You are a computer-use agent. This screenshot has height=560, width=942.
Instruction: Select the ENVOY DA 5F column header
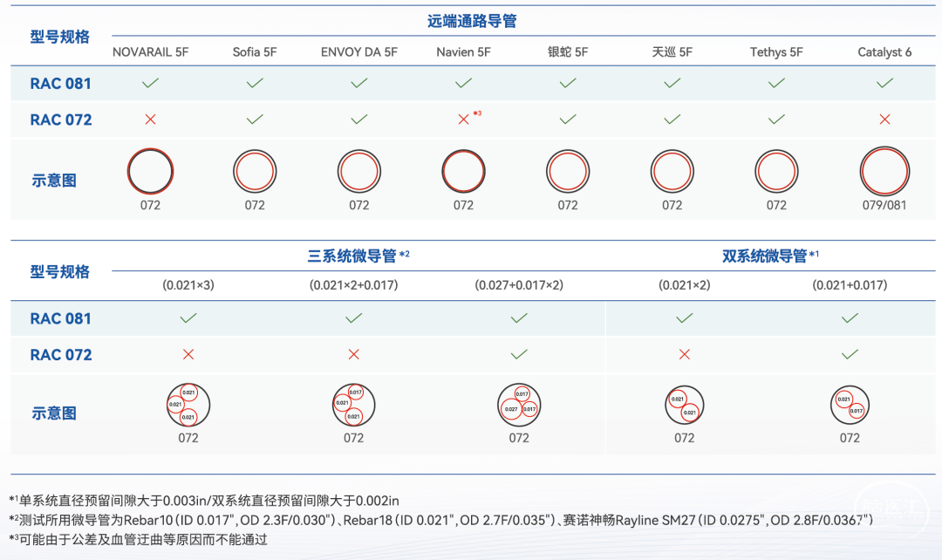[359, 52]
